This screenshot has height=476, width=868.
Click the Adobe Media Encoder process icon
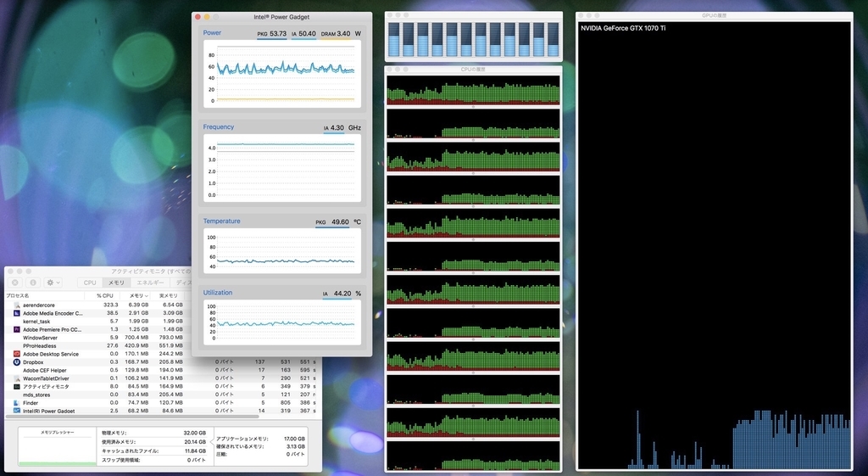tap(17, 313)
